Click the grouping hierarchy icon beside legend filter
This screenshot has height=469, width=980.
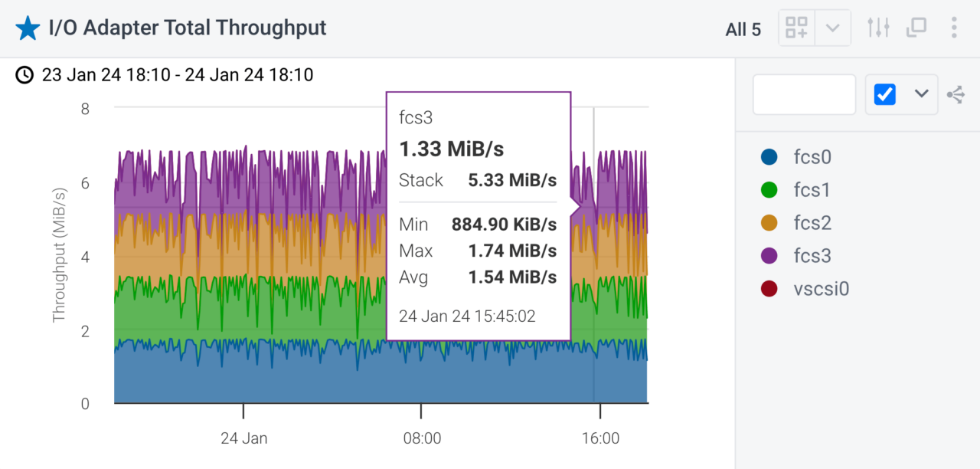pyautogui.click(x=955, y=95)
